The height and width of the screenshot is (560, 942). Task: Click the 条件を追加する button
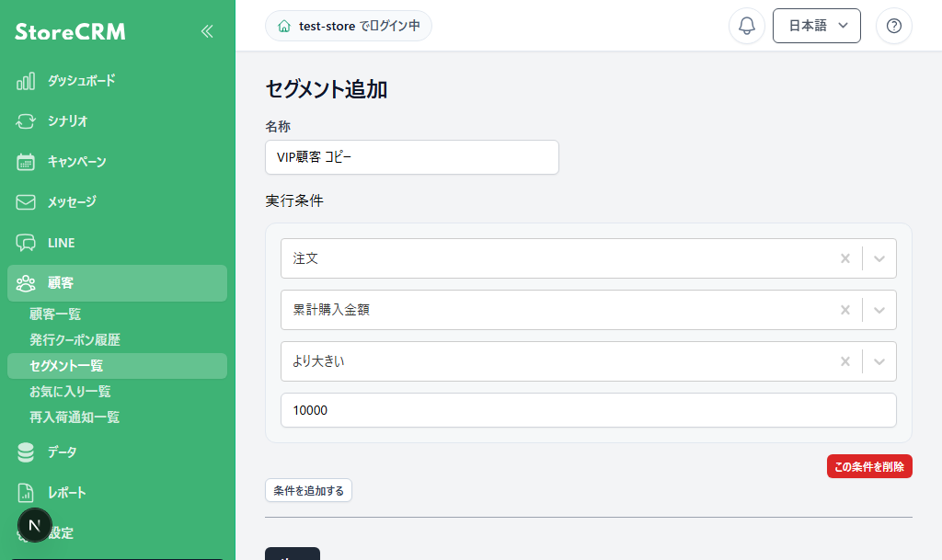308,490
